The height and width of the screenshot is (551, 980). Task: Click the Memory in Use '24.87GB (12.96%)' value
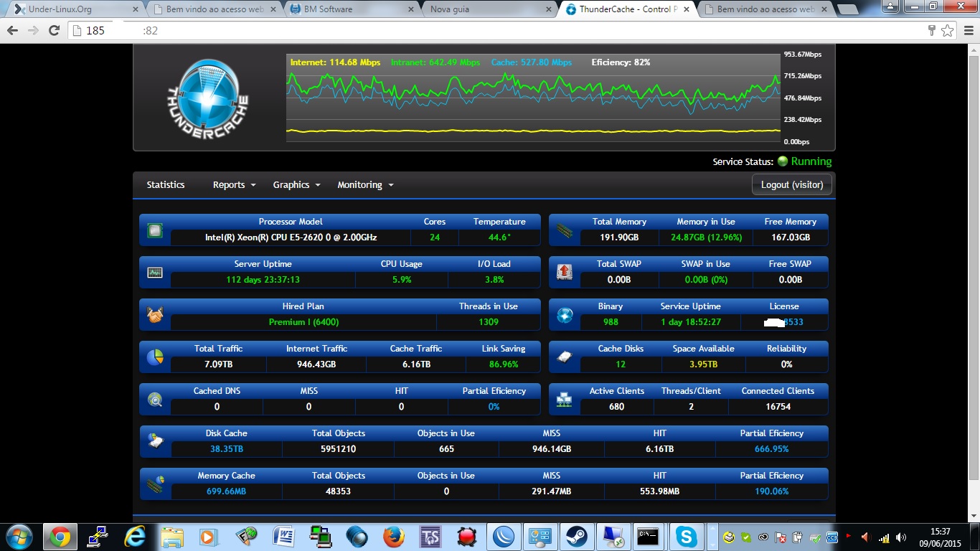coord(707,237)
